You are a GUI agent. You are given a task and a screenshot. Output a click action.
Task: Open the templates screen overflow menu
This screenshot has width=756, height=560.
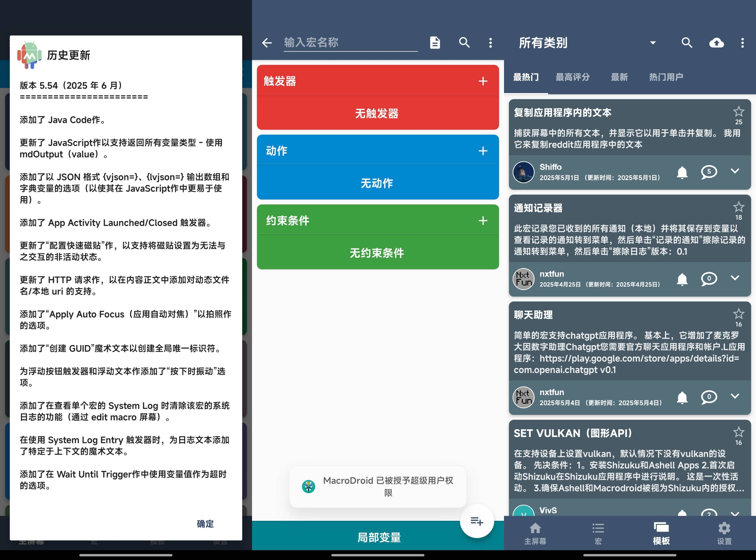[743, 43]
